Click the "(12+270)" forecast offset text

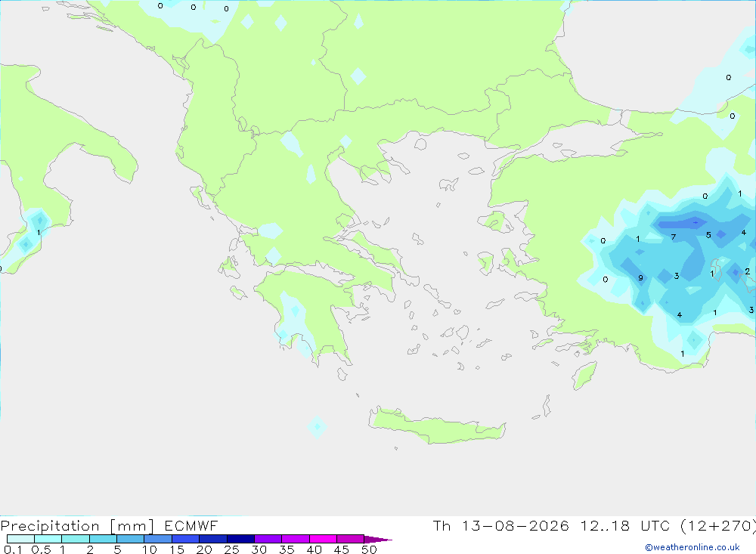coord(717,525)
